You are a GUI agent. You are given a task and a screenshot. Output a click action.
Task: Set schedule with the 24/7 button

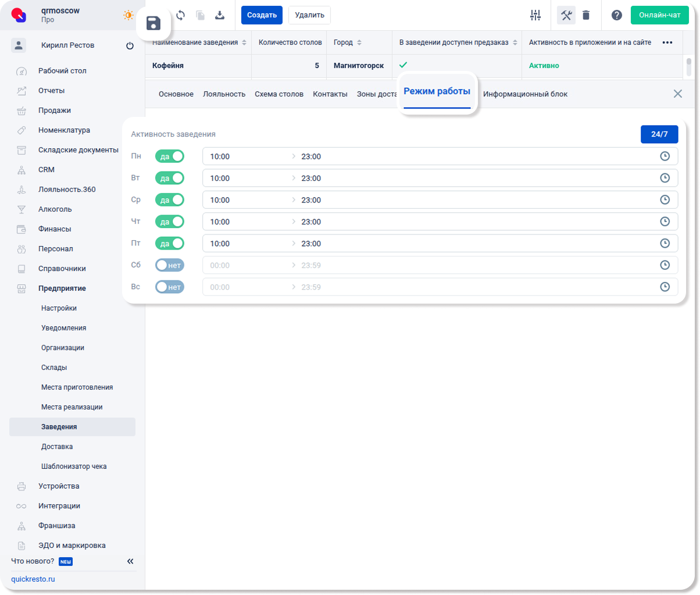(x=659, y=134)
